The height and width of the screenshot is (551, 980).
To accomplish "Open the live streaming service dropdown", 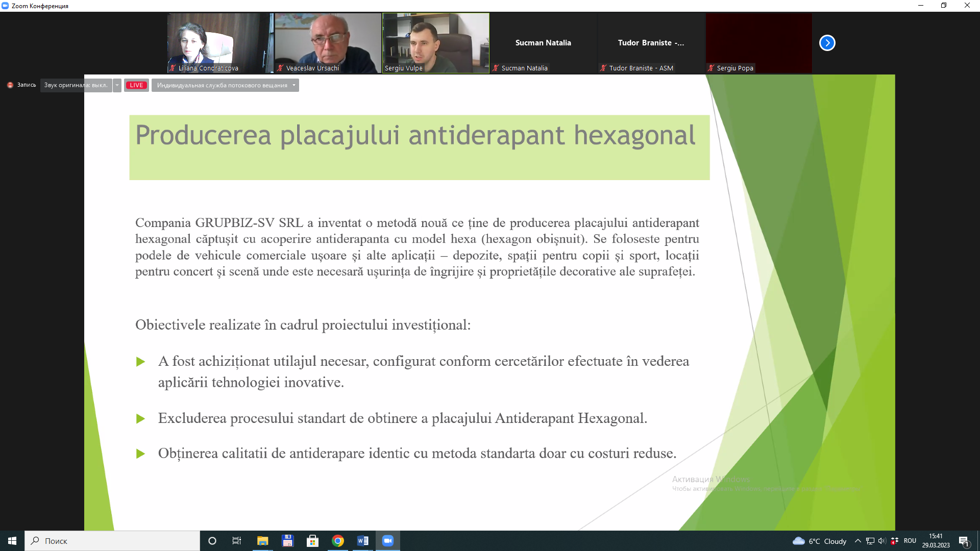I will [225, 85].
